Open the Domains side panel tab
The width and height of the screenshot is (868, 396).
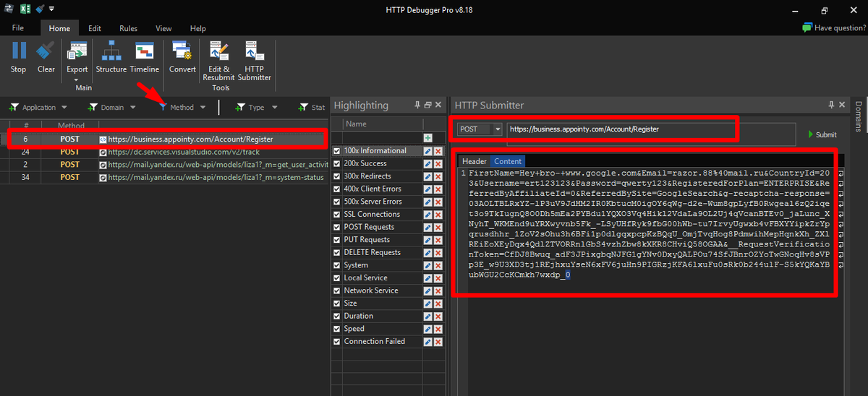(x=859, y=116)
